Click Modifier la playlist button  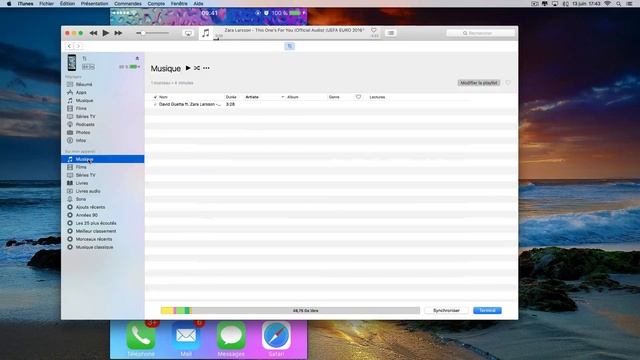479,83
